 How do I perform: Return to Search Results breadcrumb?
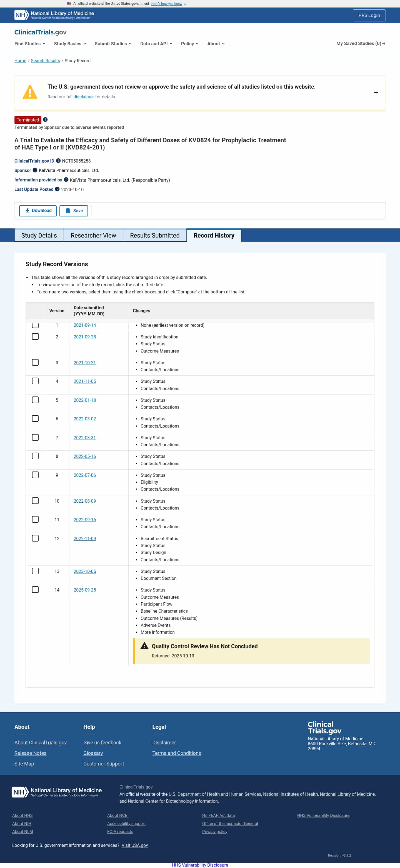coord(46,61)
